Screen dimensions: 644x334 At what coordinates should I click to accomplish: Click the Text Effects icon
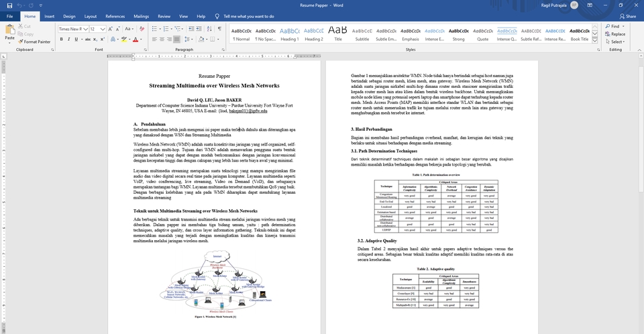pyautogui.click(x=113, y=40)
